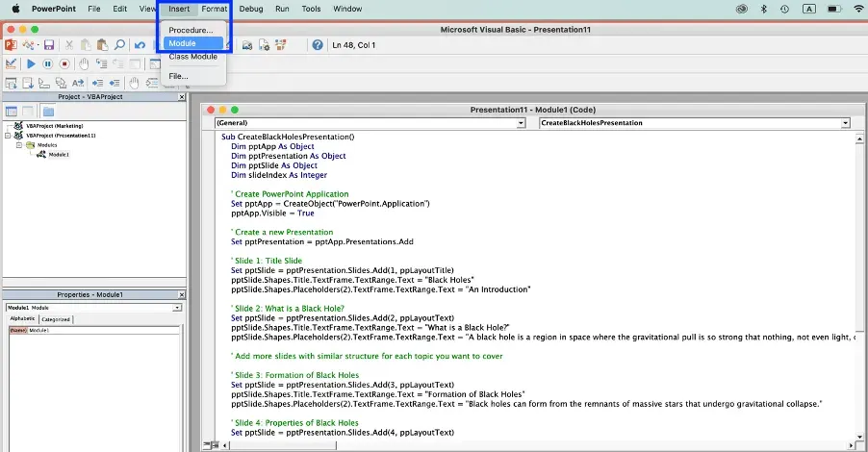Open the Debug menu
The width and height of the screenshot is (868, 452).
250,9
